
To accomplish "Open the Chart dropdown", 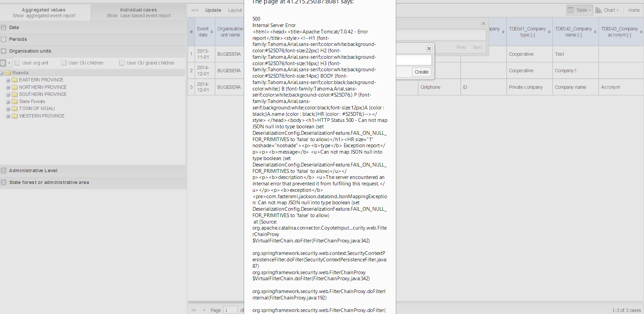I will pyautogui.click(x=607, y=10).
